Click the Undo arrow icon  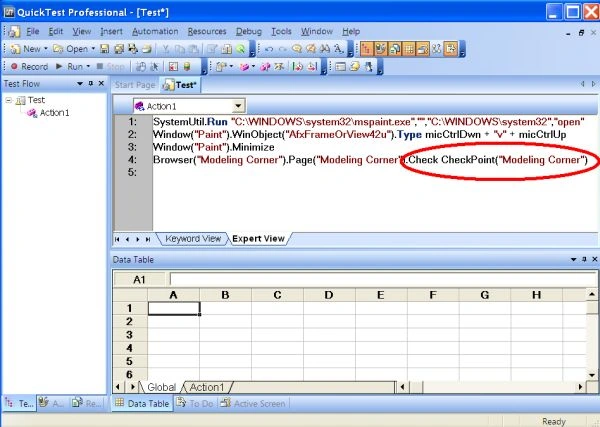(x=269, y=49)
